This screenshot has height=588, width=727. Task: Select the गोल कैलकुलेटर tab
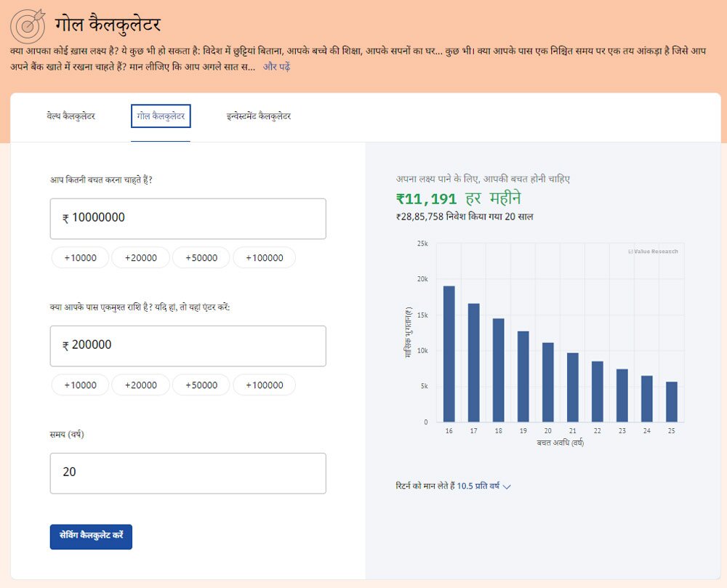click(161, 116)
